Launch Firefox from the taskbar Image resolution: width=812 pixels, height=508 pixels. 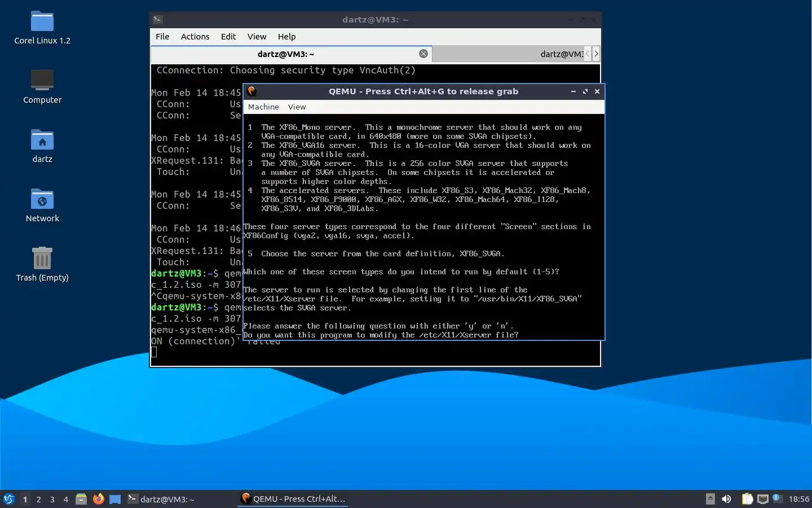tap(98, 499)
